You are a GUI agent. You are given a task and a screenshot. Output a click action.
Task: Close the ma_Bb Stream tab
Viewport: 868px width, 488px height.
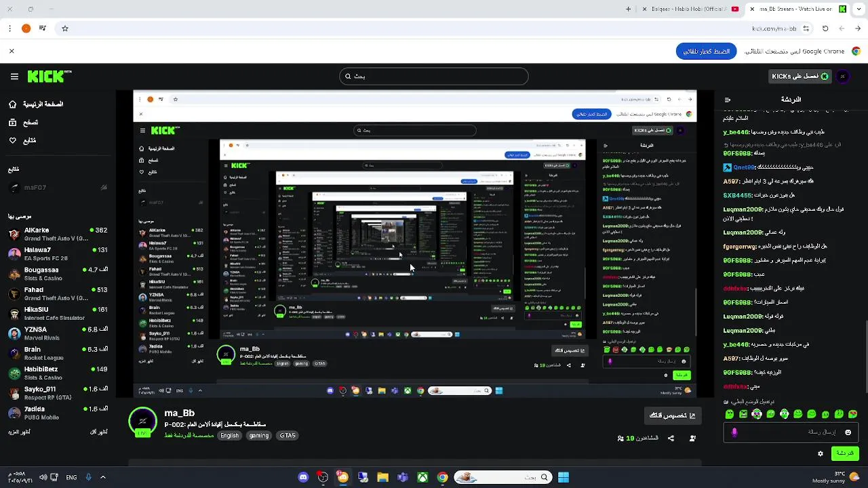752,9
